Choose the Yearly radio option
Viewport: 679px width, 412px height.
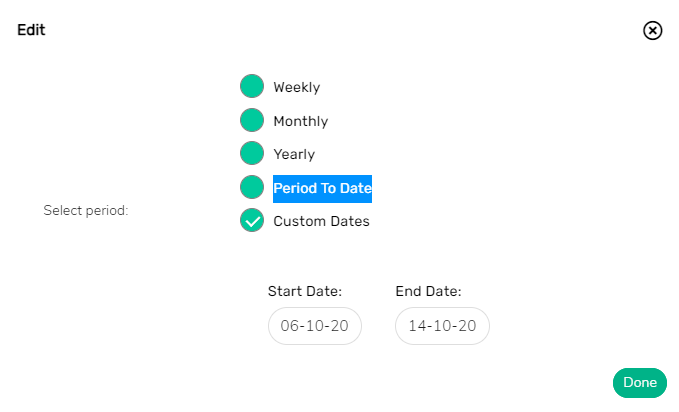[x=252, y=153]
